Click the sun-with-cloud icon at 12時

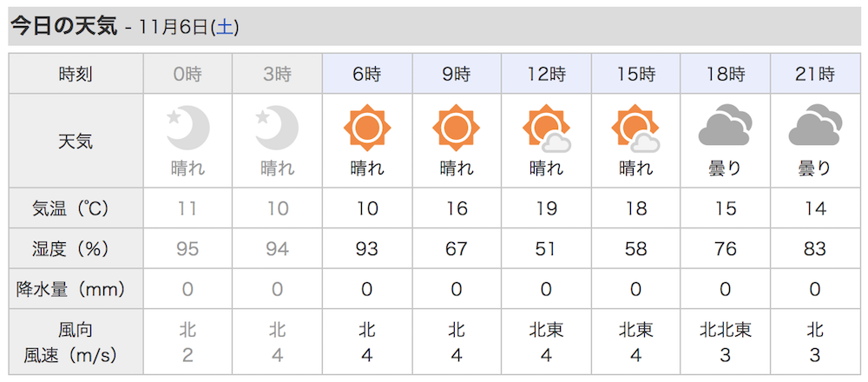(546, 128)
